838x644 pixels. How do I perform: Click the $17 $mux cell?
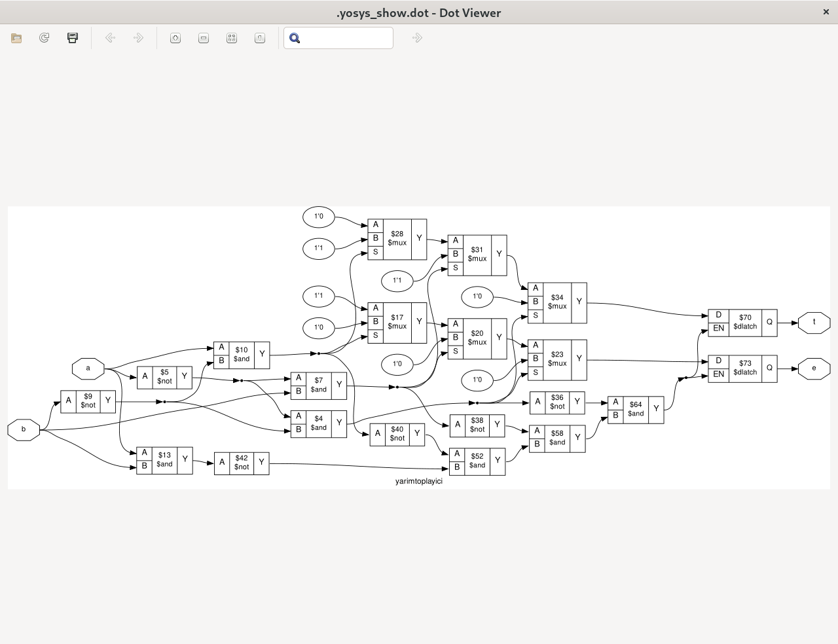(397, 322)
